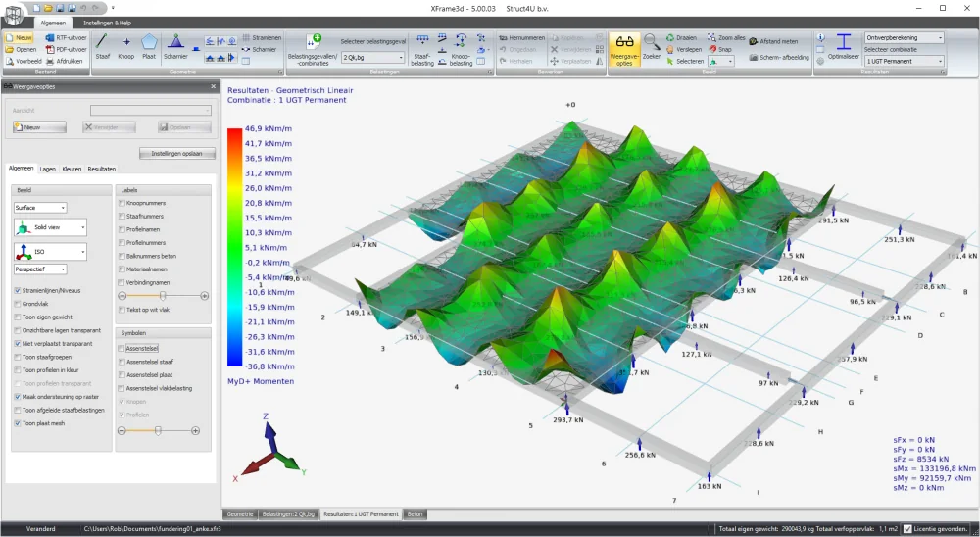Open Stramienen grid lines tool

262,37
